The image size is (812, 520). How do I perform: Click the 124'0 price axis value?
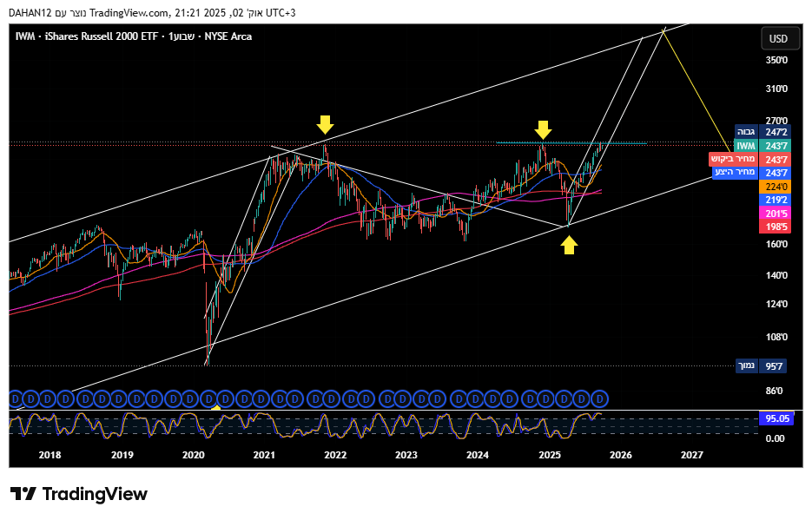(776, 304)
